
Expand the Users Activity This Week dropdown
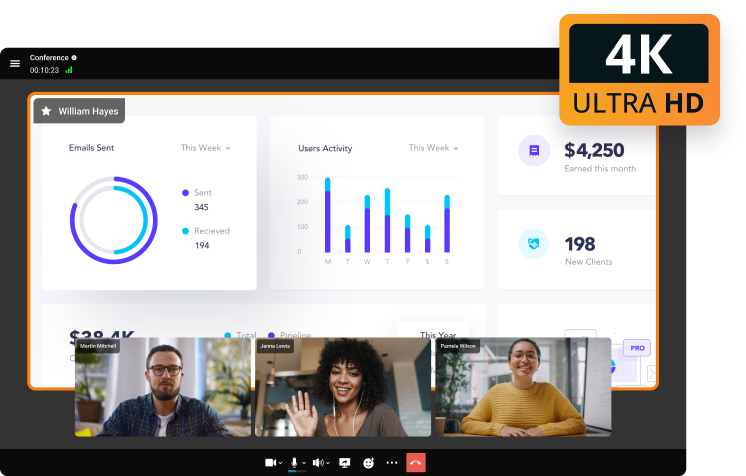click(x=434, y=148)
